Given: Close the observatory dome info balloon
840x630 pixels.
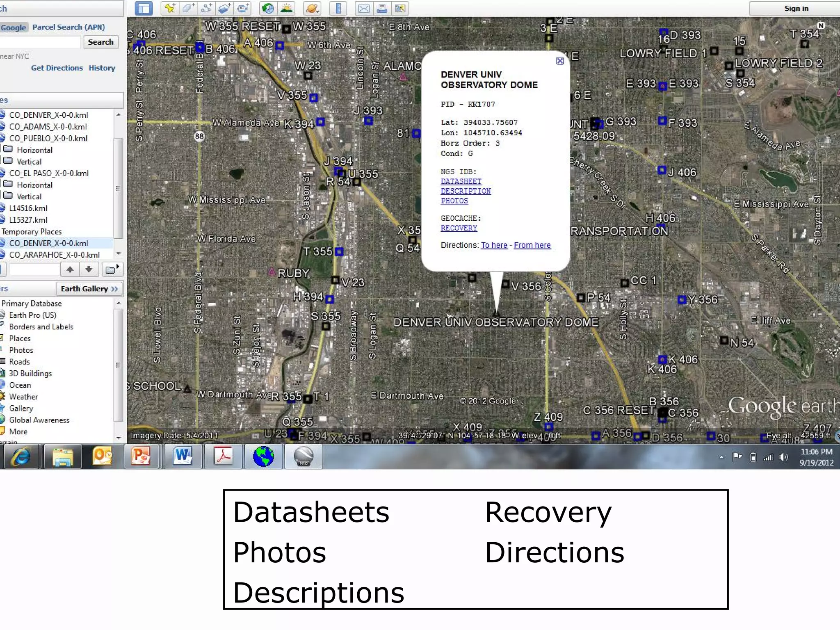Looking at the screenshot, I should [560, 61].
